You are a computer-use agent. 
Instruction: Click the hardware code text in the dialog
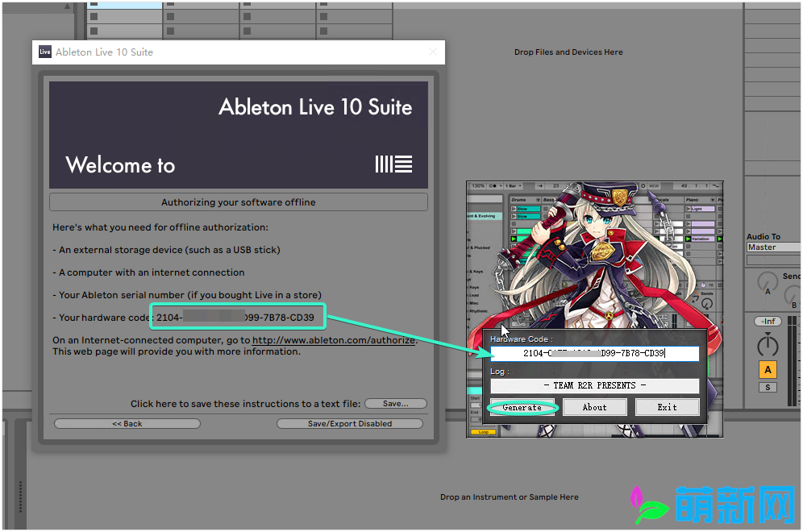pyautogui.click(x=235, y=318)
